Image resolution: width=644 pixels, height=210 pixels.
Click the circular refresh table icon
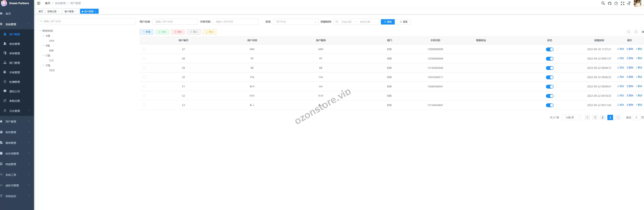coord(636,32)
